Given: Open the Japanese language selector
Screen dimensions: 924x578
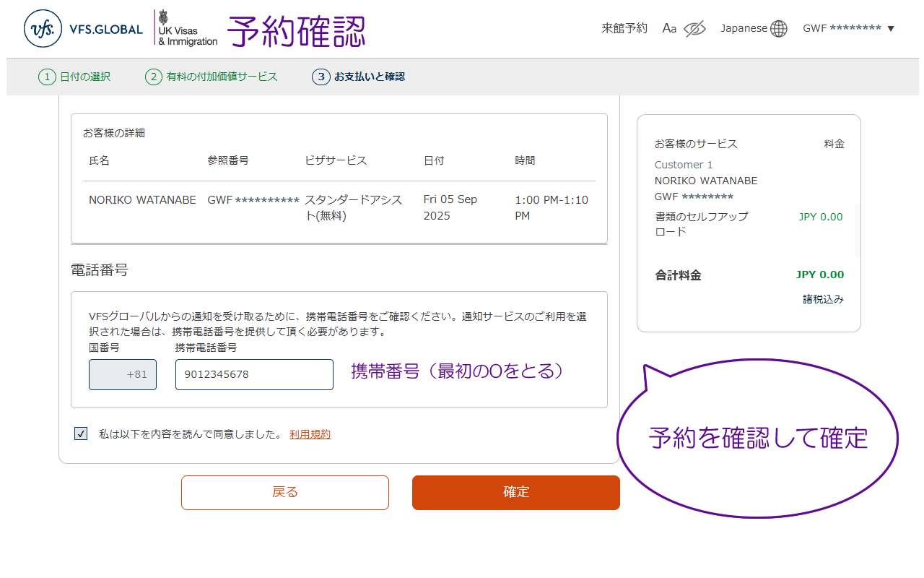Looking at the screenshot, I should tap(744, 29).
